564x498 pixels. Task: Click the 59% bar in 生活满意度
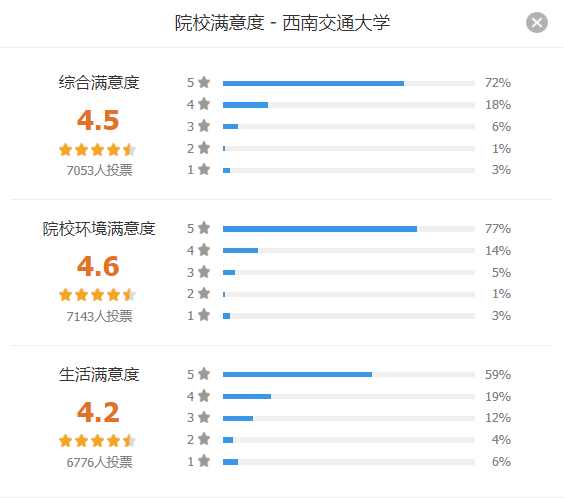pos(349,375)
